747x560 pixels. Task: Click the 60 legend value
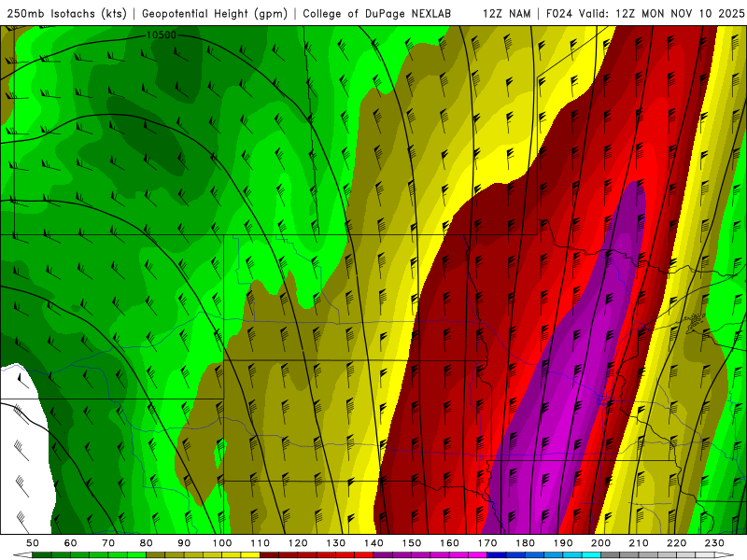pos(71,543)
